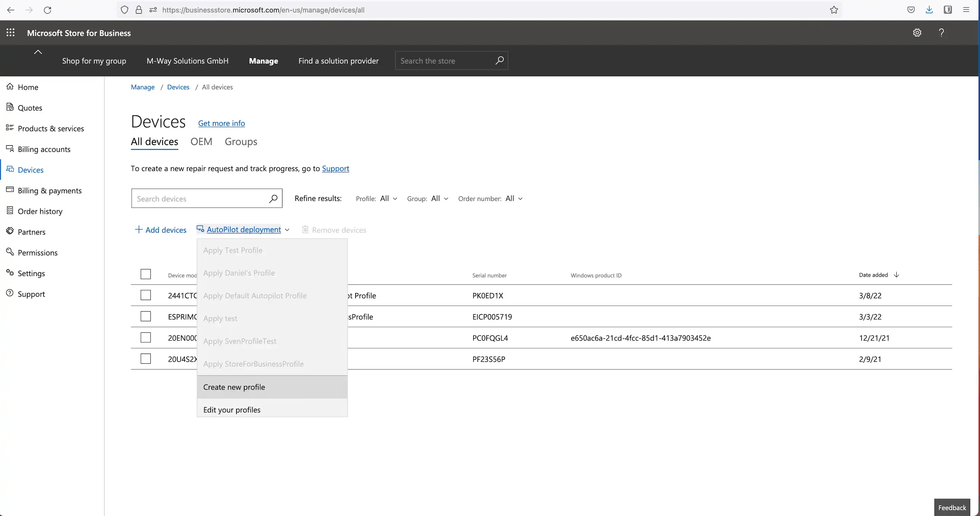Viewport: 980px width, 516px height.
Task: Open the Pocket save icon
Action: (x=911, y=10)
